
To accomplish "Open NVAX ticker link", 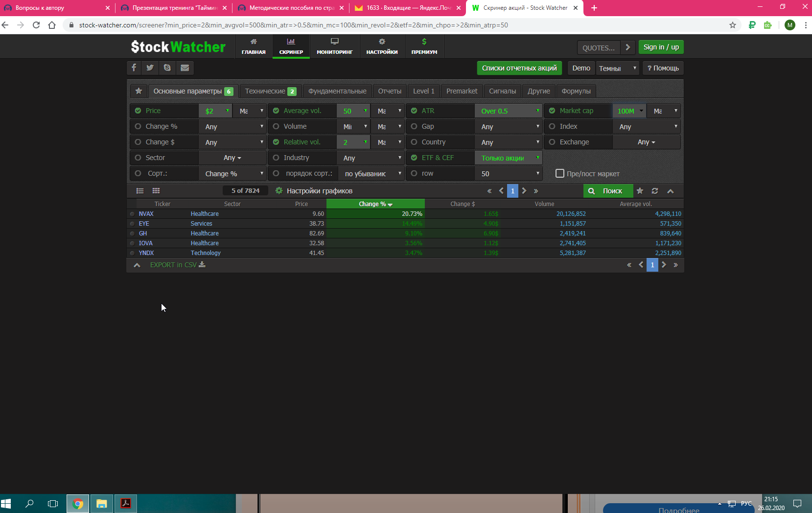I will click(146, 214).
